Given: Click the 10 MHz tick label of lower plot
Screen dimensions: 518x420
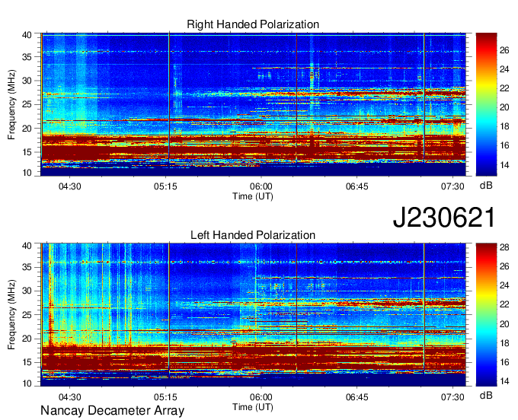Looking at the screenshot, I should click(x=27, y=383).
